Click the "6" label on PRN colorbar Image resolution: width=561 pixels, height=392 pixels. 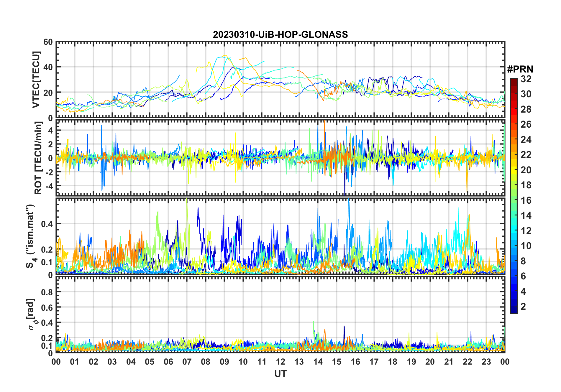click(x=523, y=276)
